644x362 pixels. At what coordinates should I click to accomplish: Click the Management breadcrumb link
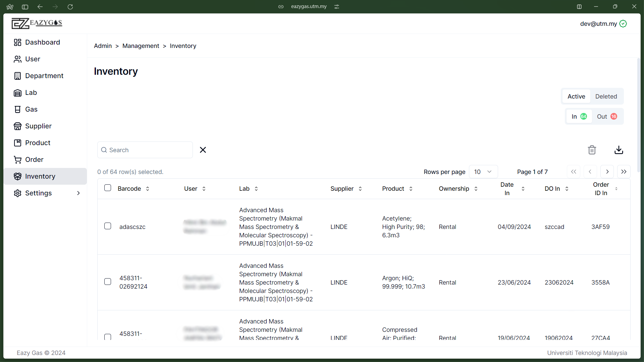coord(141,46)
